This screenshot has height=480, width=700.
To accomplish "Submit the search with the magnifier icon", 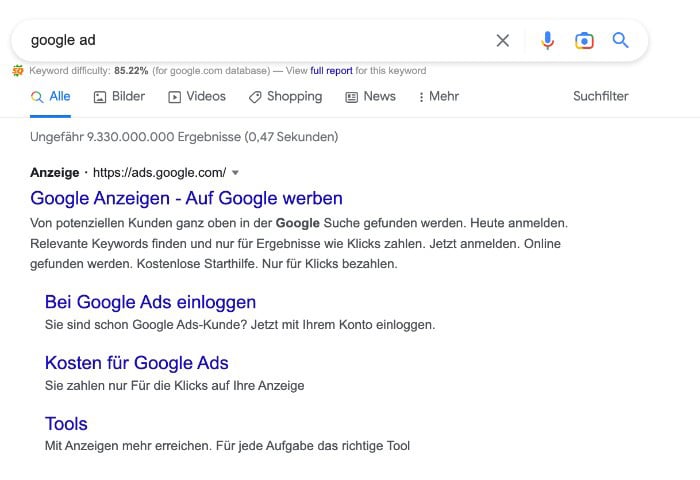I will click(620, 40).
